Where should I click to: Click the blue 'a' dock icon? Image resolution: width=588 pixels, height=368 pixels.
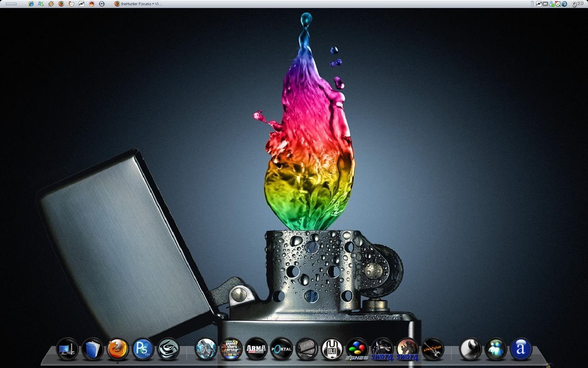coord(521,349)
